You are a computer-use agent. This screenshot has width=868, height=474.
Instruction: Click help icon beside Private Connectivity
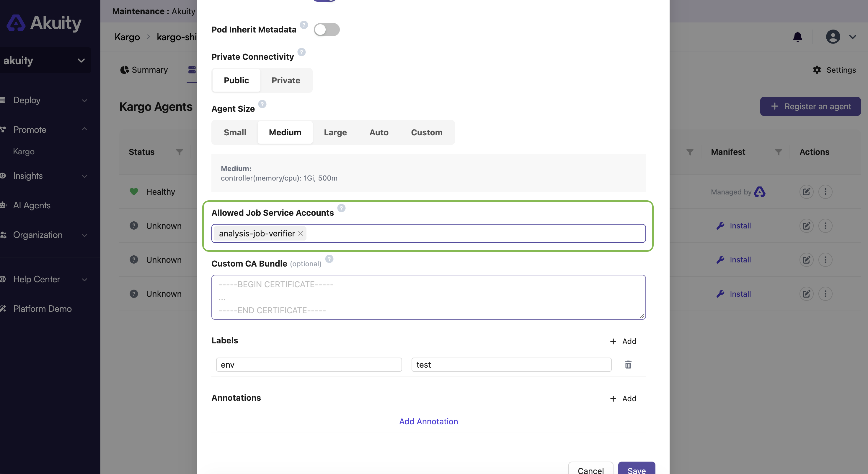coord(301,52)
